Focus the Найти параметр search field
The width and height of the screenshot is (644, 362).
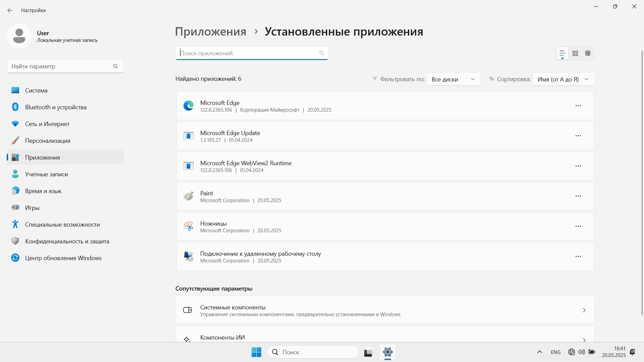[65, 66]
